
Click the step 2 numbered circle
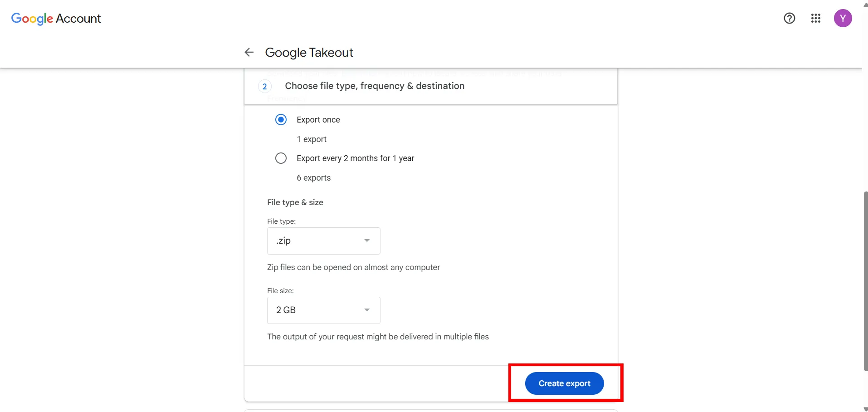265,86
